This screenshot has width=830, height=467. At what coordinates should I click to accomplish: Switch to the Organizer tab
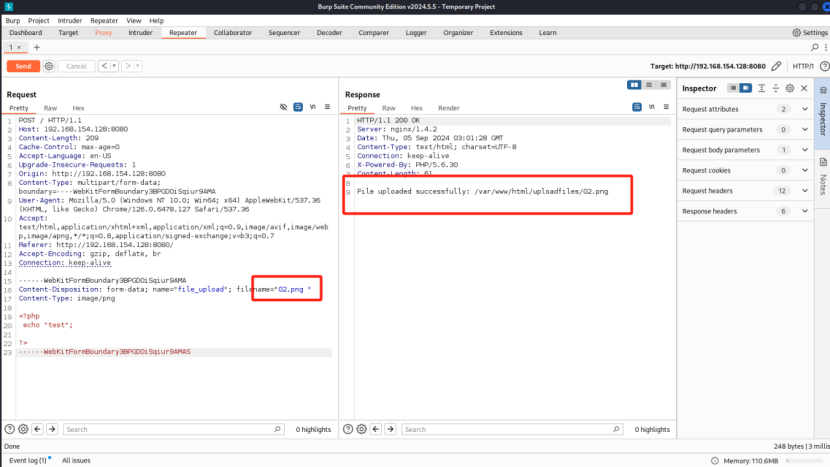tap(458, 33)
